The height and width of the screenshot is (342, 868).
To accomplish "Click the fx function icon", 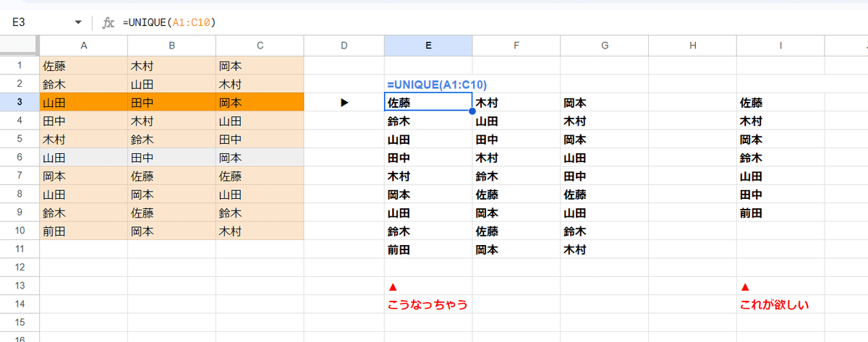I will coord(109,22).
